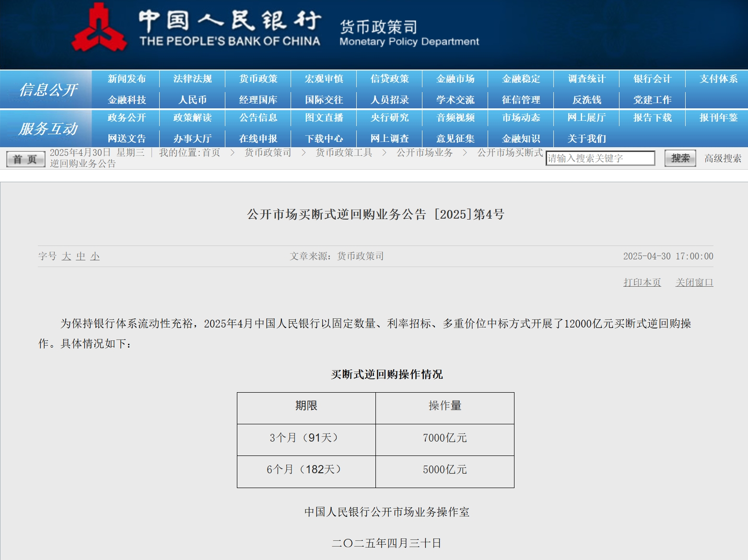
Task: Click the 首页 home button
Action: click(25, 159)
